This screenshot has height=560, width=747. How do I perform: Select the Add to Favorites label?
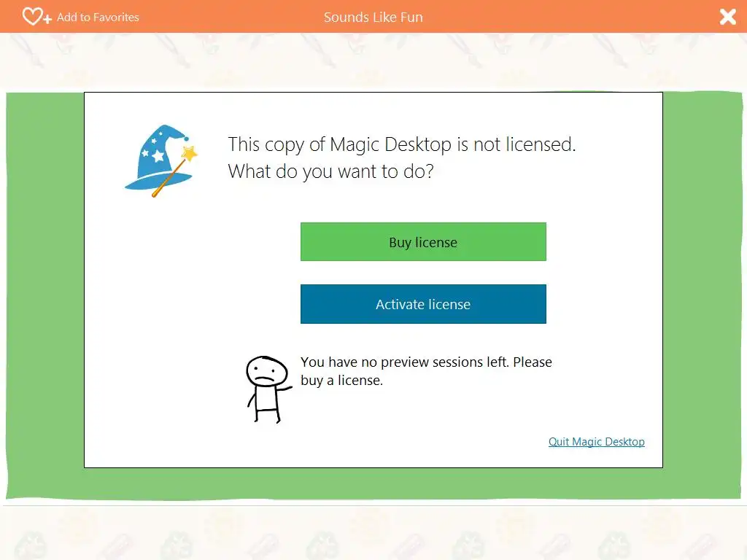coord(98,17)
